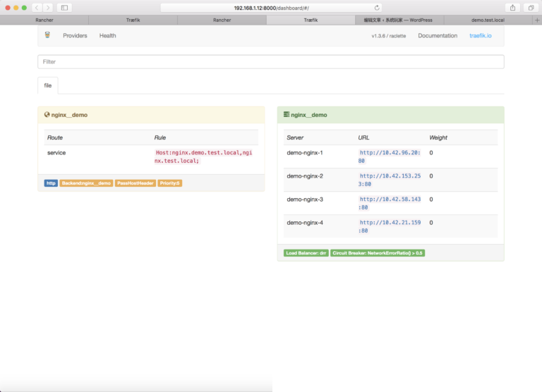The image size is (542, 392).
Task: Open demo-nginx-2 URL http://10.42.153.253:80
Action: [x=390, y=180]
